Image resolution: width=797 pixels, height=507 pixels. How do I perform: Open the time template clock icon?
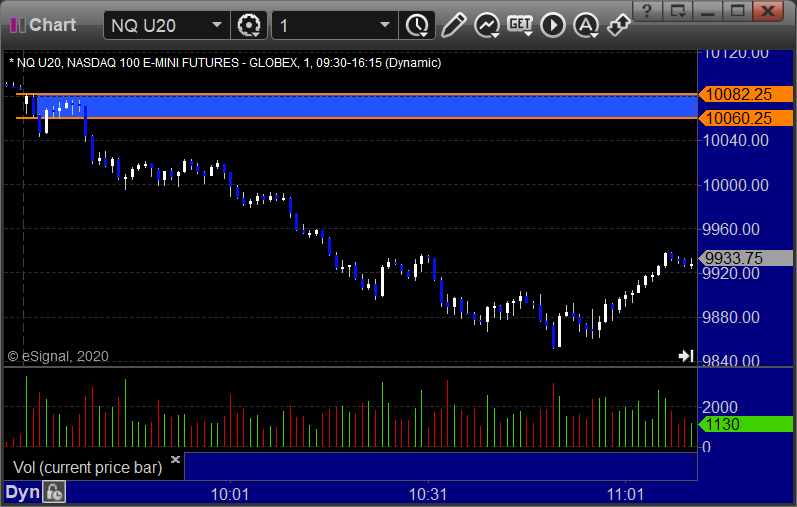(417, 25)
